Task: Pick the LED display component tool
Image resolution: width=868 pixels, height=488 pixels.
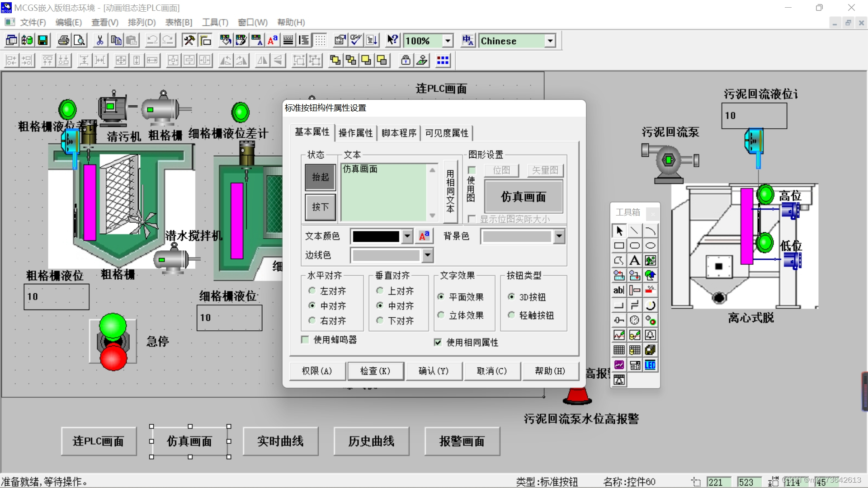Action: click(x=650, y=365)
